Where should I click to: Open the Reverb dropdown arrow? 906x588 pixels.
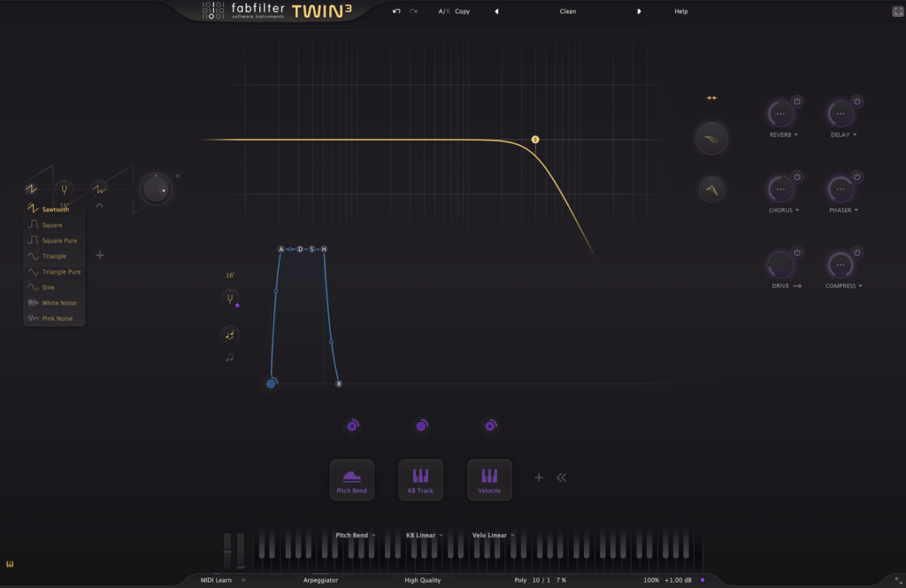tap(796, 135)
